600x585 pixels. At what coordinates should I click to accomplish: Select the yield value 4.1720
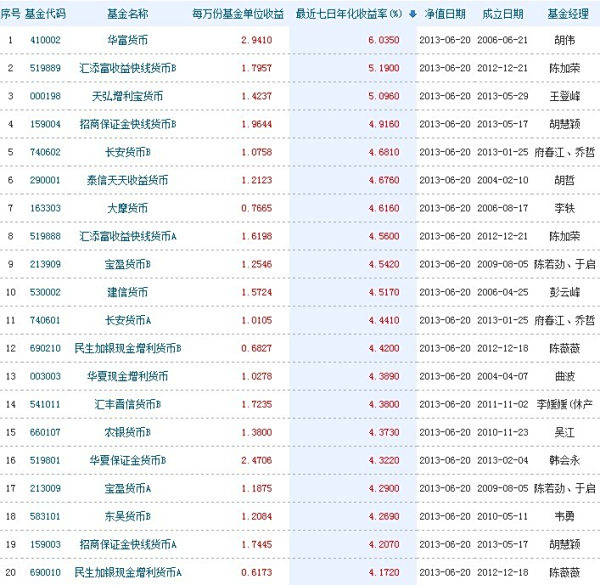[x=384, y=572]
